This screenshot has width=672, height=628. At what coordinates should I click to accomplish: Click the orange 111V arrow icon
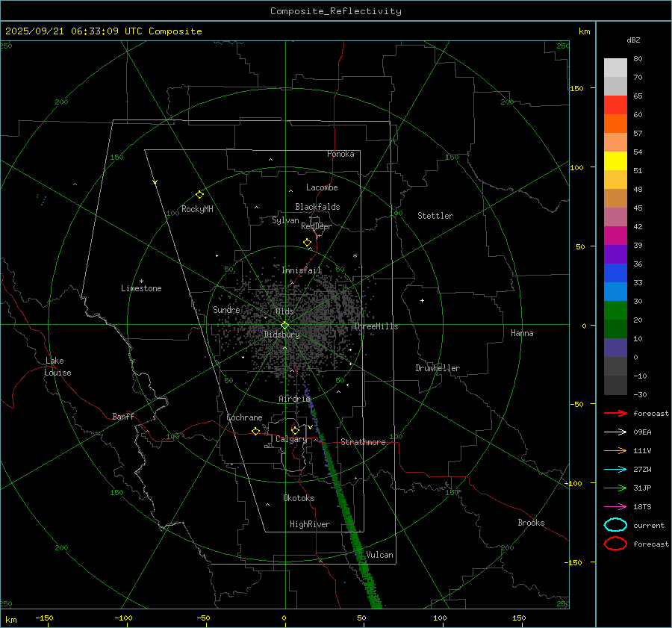point(615,450)
